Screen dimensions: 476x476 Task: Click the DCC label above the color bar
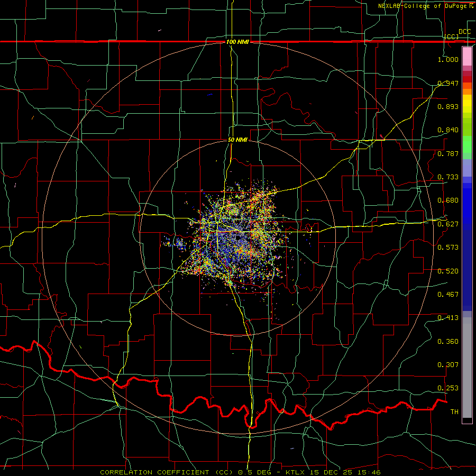(x=464, y=32)
